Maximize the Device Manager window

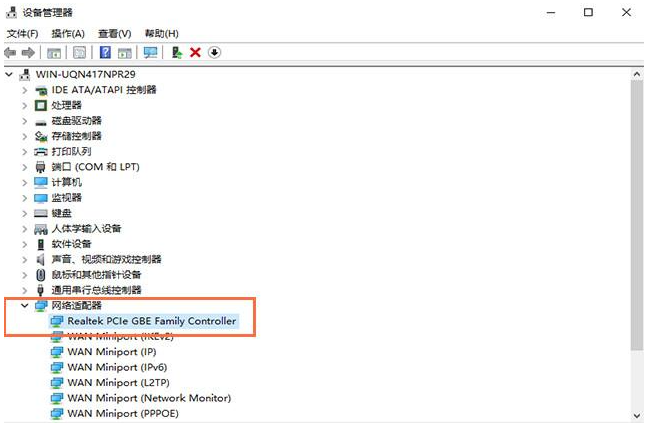(x=588, y=12)
